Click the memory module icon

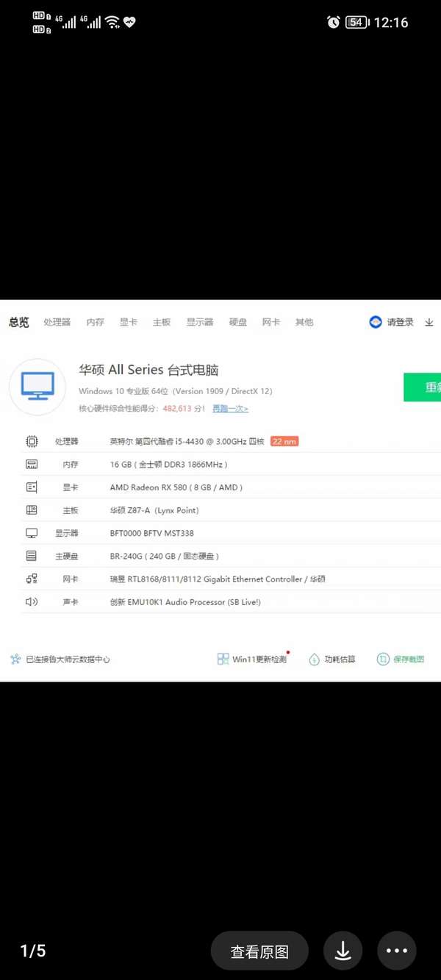click(32, 465)
